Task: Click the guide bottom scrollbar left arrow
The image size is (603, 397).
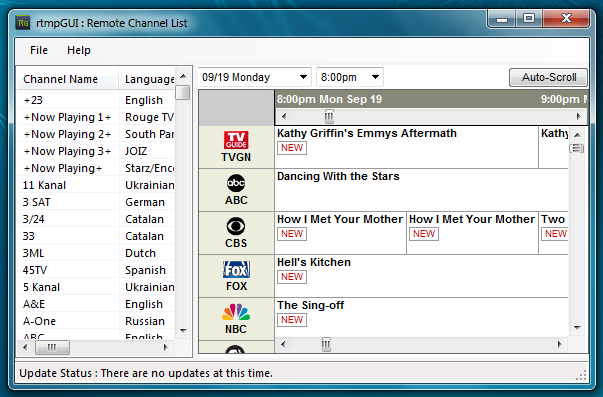Action: pos(283,344)
